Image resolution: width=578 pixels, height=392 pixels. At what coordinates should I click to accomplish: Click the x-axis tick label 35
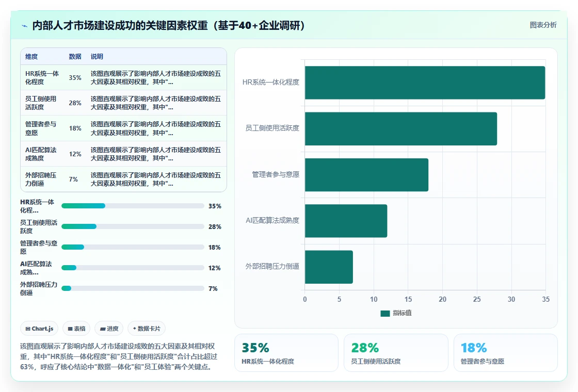[545, 300]
